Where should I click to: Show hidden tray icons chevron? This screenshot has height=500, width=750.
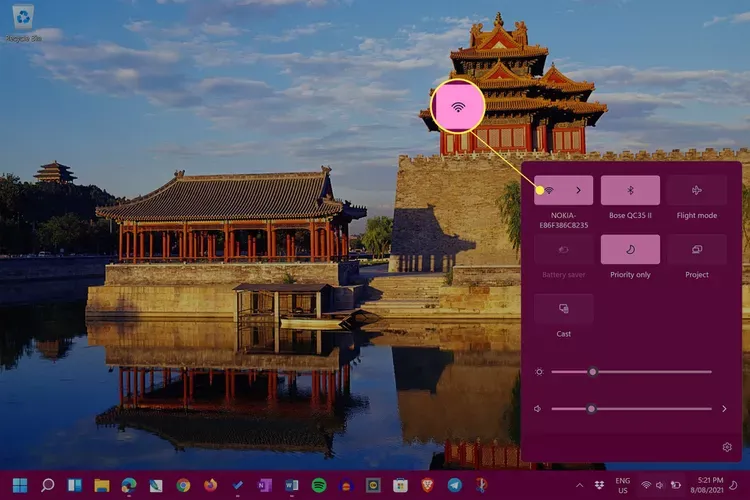click(580, 485)
